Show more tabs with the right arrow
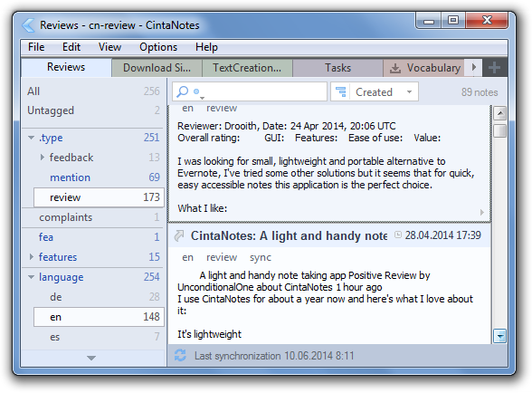Viewport: 532px width, 393px height. coord(474,67)
